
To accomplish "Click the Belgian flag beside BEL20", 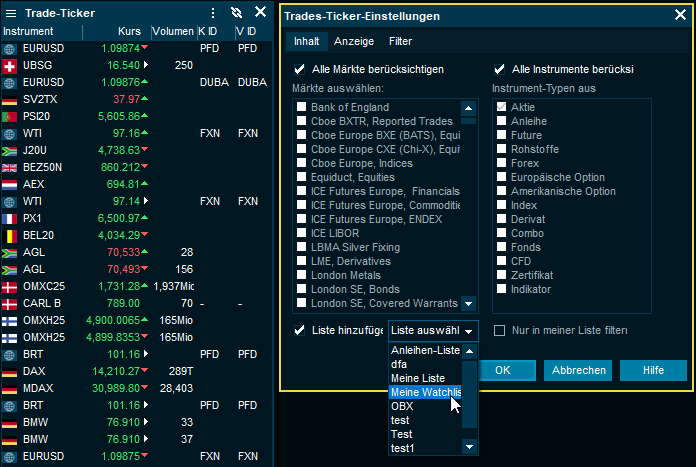I will (10, 235).
